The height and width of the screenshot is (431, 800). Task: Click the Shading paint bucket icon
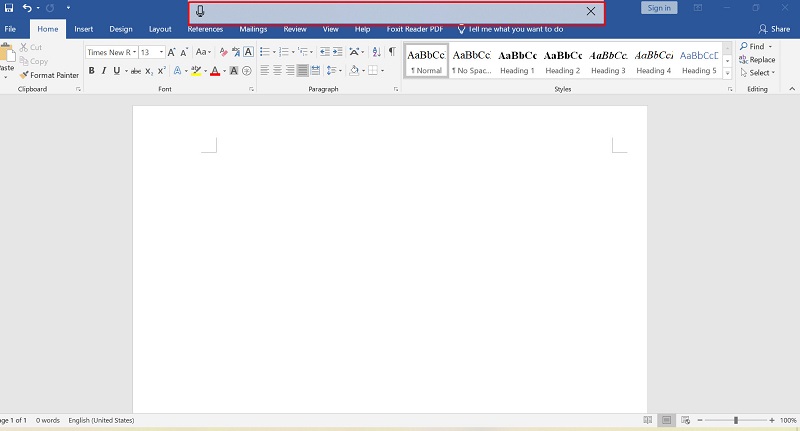point(354,70)
